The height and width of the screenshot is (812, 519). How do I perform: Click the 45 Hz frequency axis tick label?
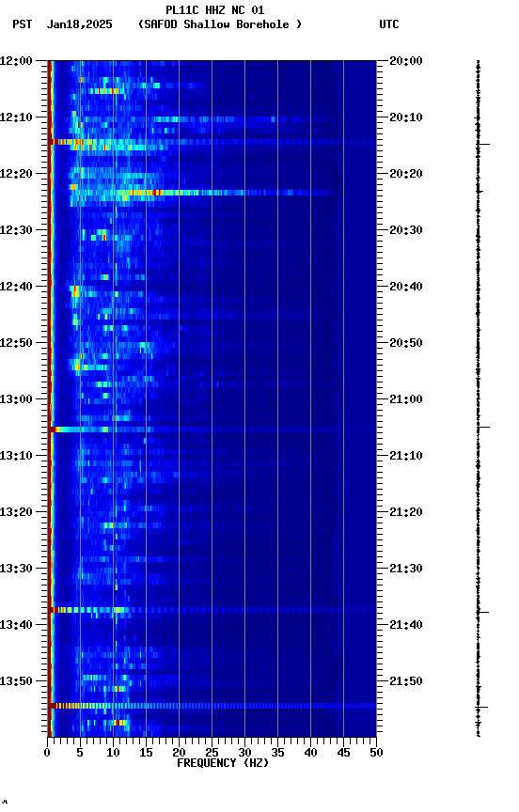pyautogui.click(x=343, y=753)
